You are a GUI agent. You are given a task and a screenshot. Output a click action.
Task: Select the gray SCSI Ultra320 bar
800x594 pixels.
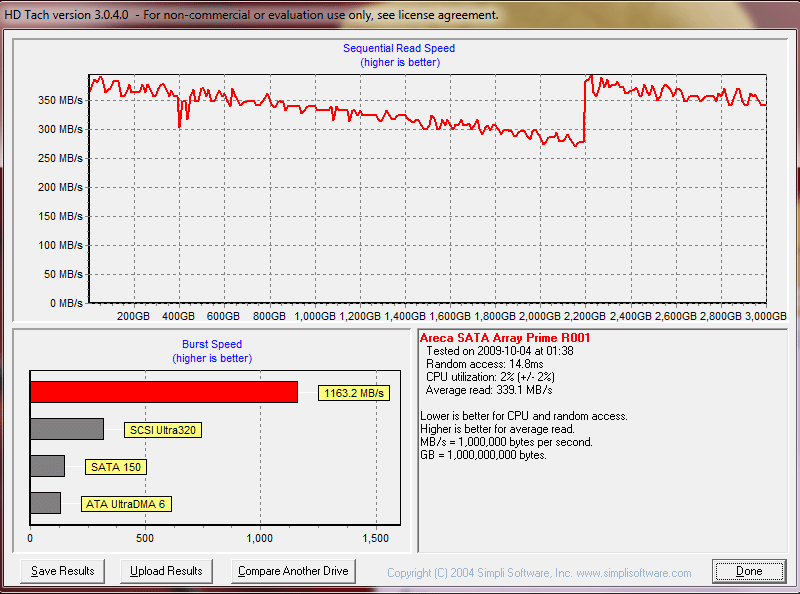tap(67, 429)
